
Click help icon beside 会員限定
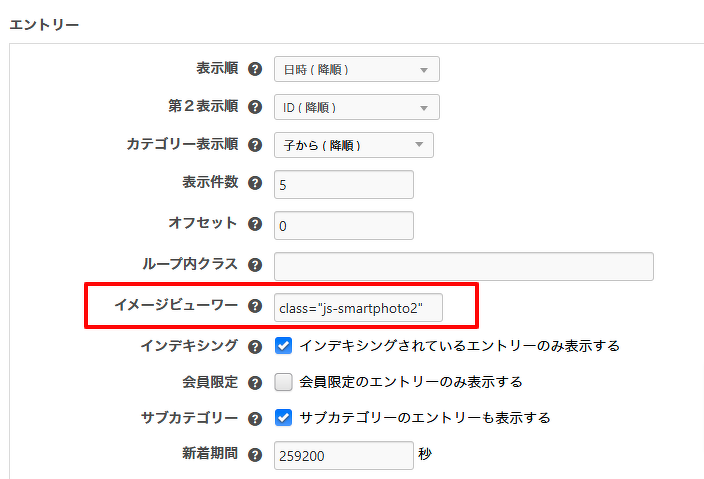[255, 382]
